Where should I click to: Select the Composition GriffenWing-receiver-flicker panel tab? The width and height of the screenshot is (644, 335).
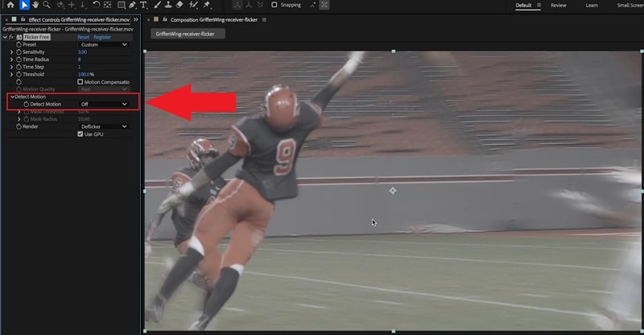214,20
